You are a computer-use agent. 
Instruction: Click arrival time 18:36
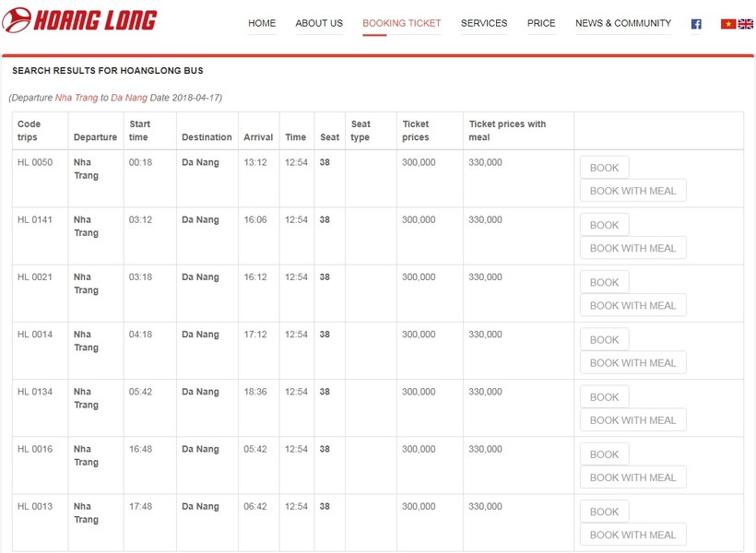coord(255,392)
